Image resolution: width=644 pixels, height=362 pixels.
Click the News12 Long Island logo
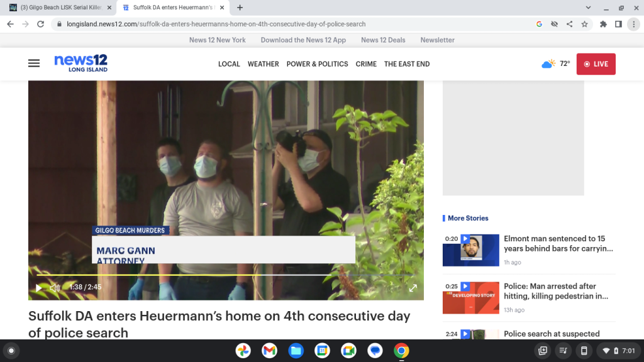[x=80, y=63]
